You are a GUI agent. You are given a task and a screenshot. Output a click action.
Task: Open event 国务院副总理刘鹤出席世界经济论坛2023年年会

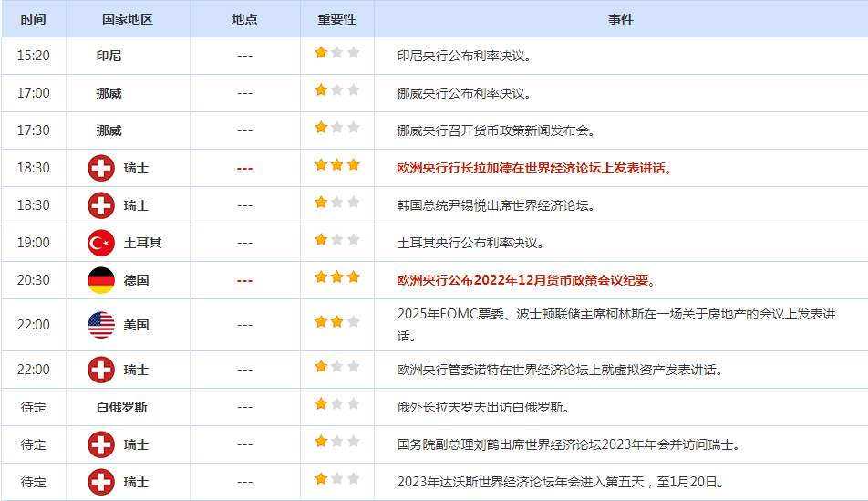point(569,444)
